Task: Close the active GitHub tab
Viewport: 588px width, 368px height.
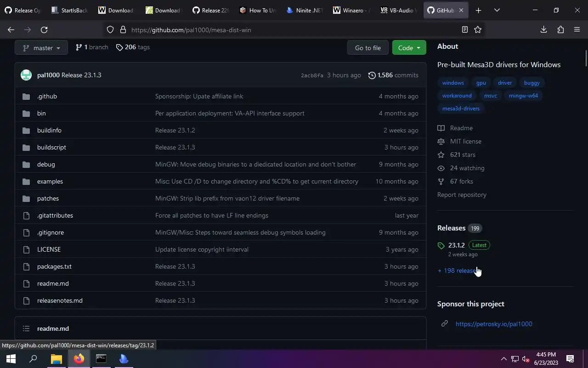Action: (x=461, y=10)
